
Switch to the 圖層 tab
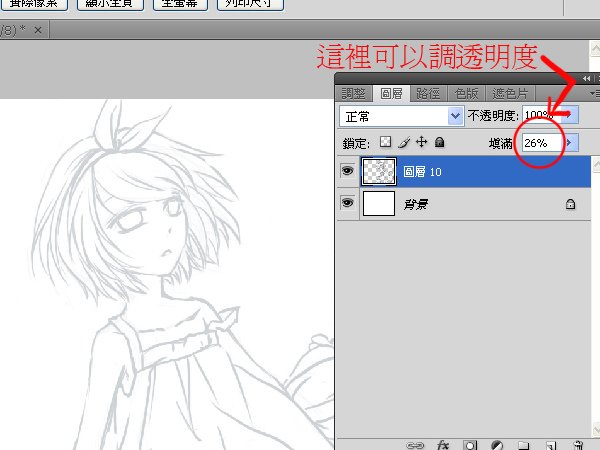pos(391,93)
